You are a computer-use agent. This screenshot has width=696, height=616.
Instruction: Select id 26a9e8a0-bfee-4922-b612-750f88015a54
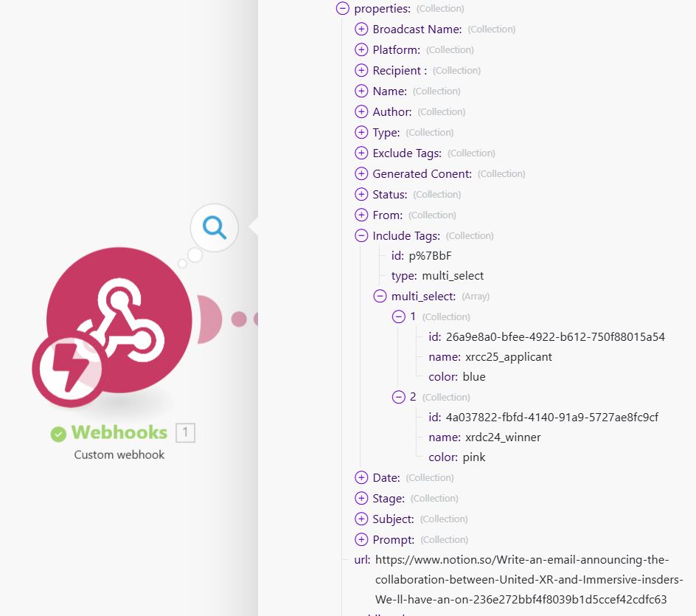(x=555, y=337)
